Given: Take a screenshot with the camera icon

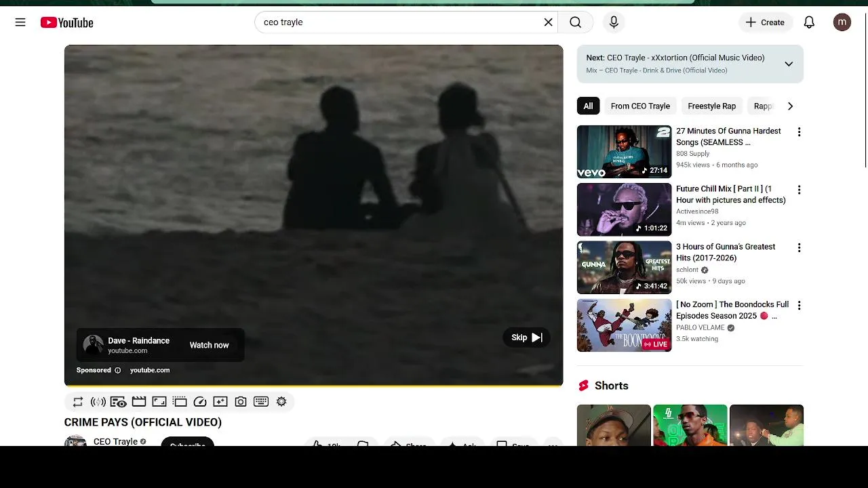Looking at the screenshot, I should (x=241, y=402).
